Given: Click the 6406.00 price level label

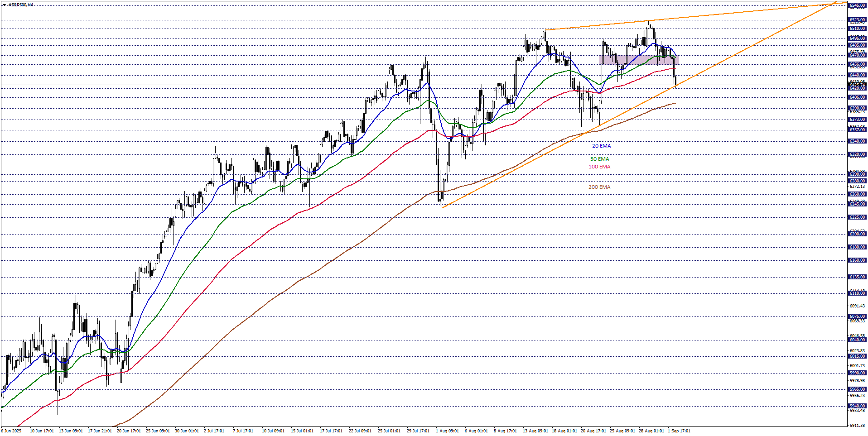Looking at the screenshot, I should click(857, 97).
